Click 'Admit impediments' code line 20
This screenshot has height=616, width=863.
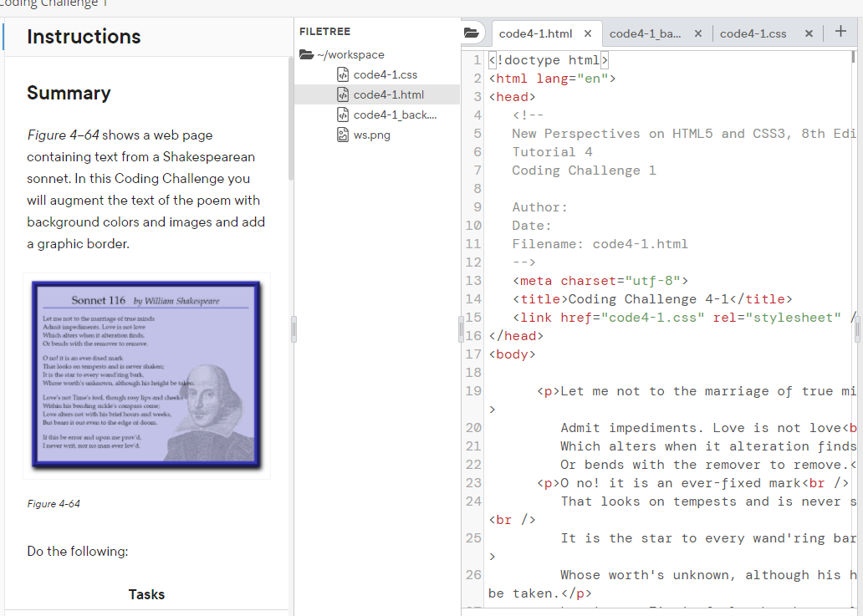pyautogui.click(x=708, y=428)
